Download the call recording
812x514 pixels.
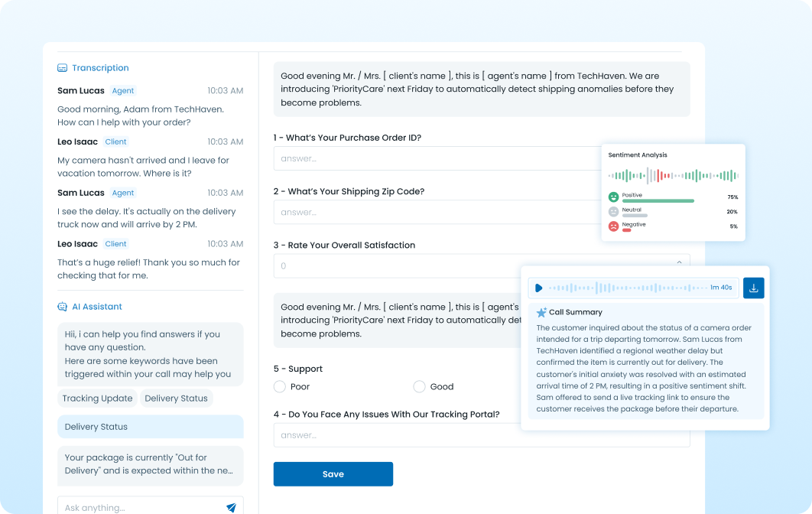(753, 288)
